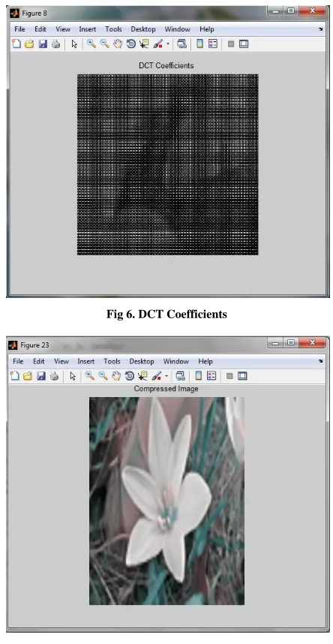Show plot tools and dock Figure 8
Image resolution: width=333 pixels, height=644 pixels.
pos(244,44)
